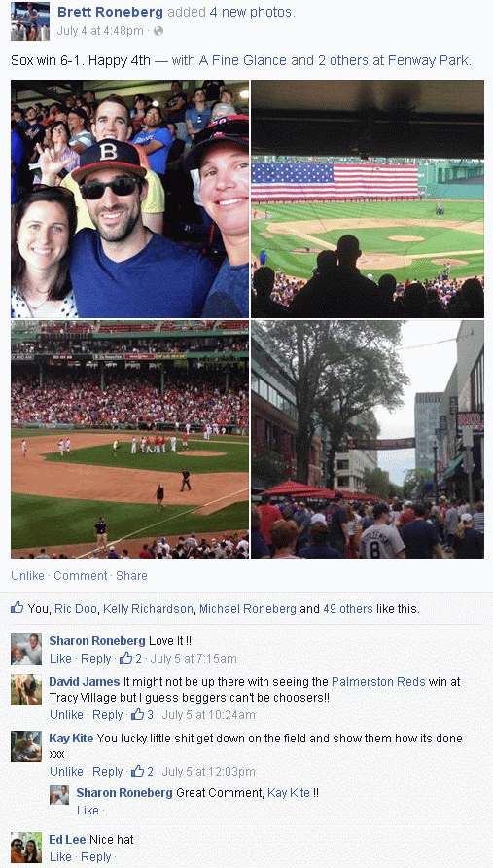Click the thumbs-up icon before "You, Ric Doo"
493x868 pixels.
[18, 608]
